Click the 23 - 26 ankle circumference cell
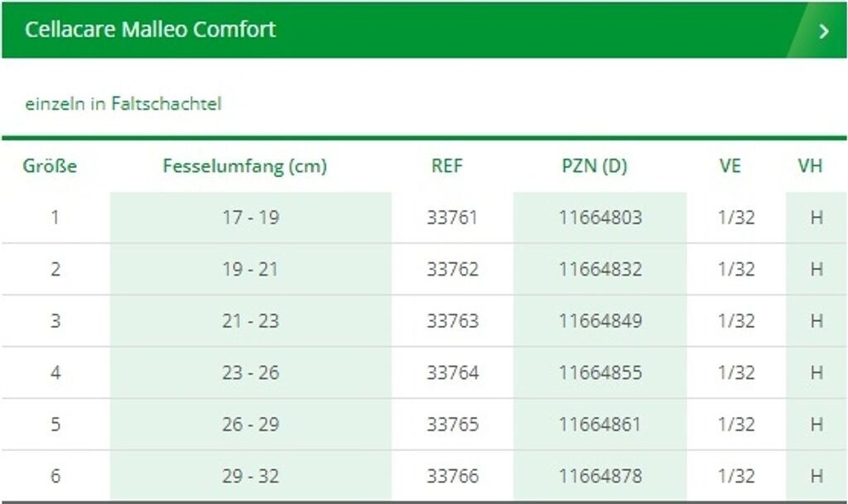 [250, 372]
